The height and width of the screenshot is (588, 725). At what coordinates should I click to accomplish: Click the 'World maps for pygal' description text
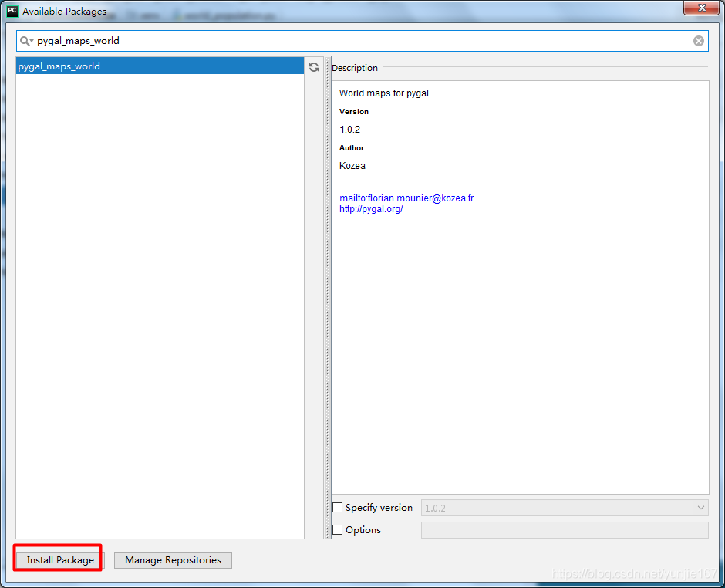[x=384, y=93]
